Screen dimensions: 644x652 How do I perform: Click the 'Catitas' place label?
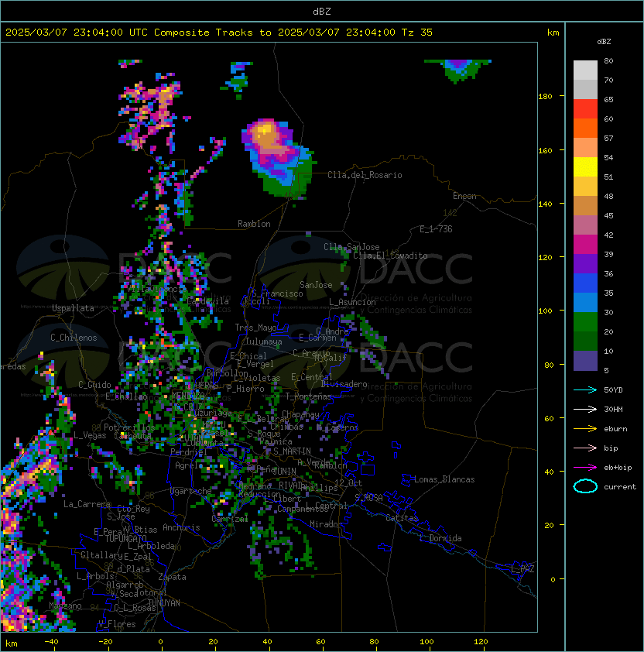coord(402,518)
